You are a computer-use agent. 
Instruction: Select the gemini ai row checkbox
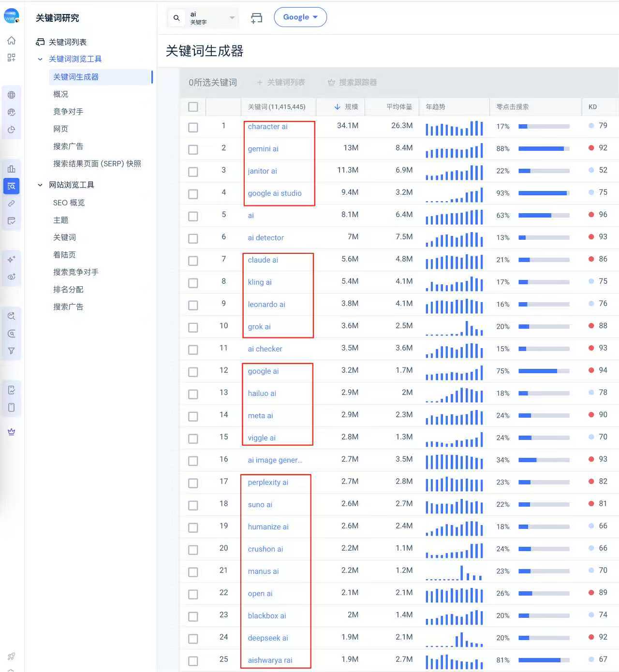tap(193, 149)
